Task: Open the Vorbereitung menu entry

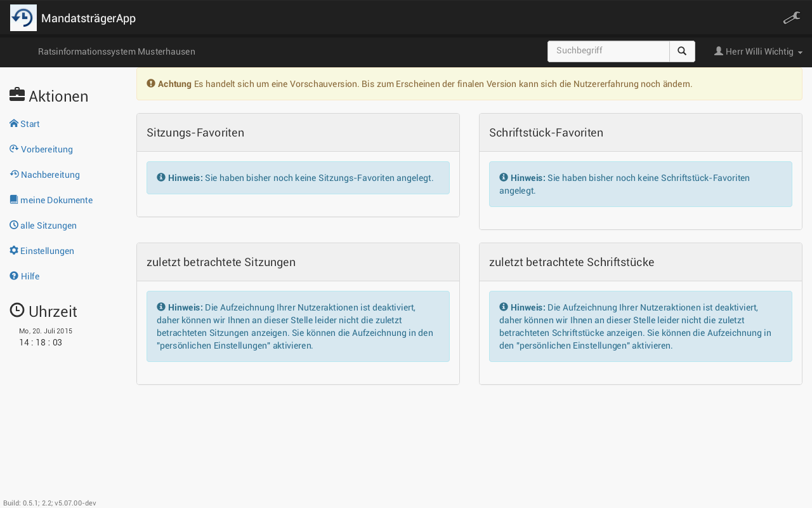Action: (x=46, y=149)
